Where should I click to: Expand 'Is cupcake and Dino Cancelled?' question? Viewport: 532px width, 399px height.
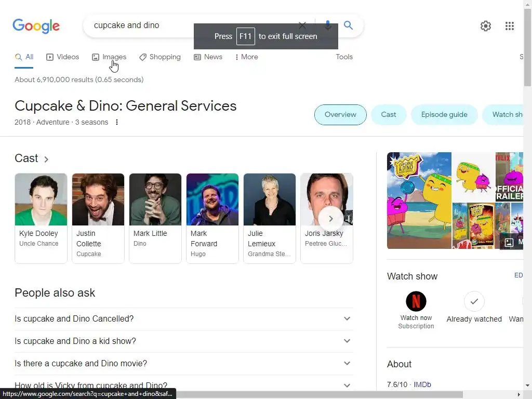(x=184, y=319)
